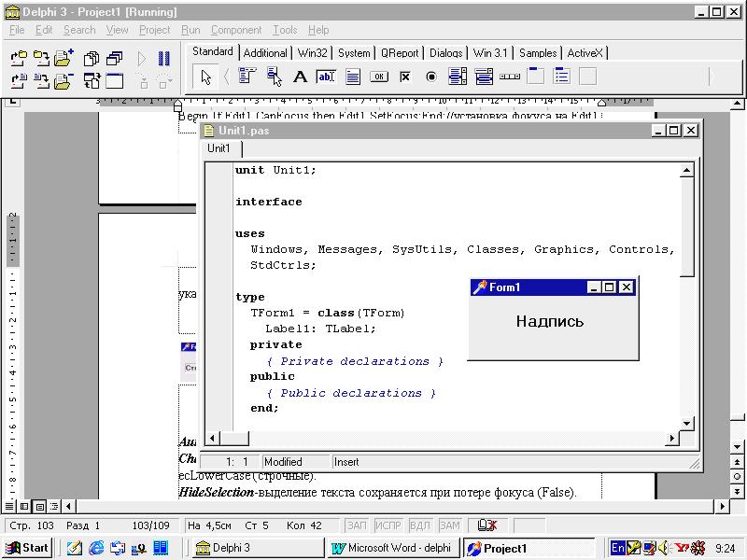This screenshot has height=560, width=747.
Task: Click the Open Project speedbar icon
Action: tap(19, 58)
